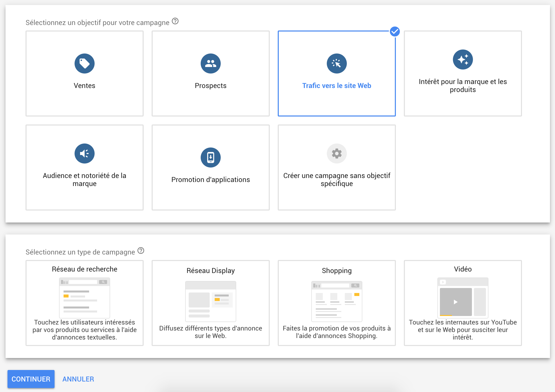Click the megaphone icon for brand awareness

(x=84, y=153)
